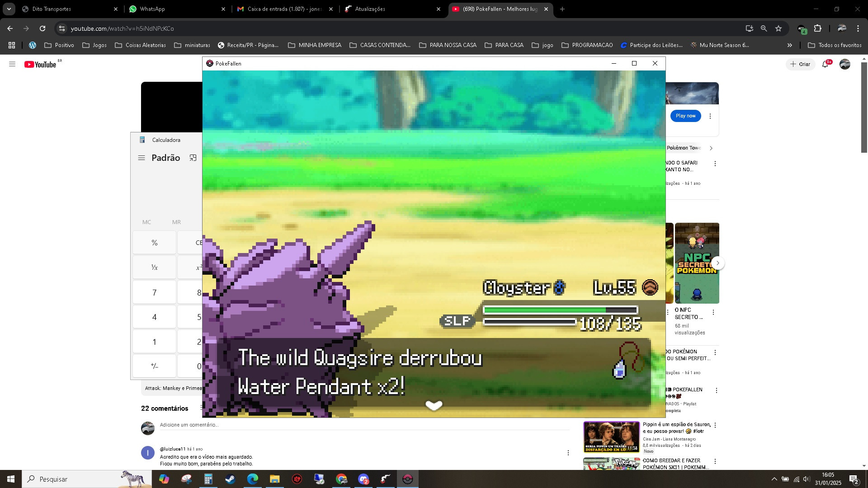Open the Chrome profile icon
This screenshot has height=488, width=868.
tap(842, 28)
